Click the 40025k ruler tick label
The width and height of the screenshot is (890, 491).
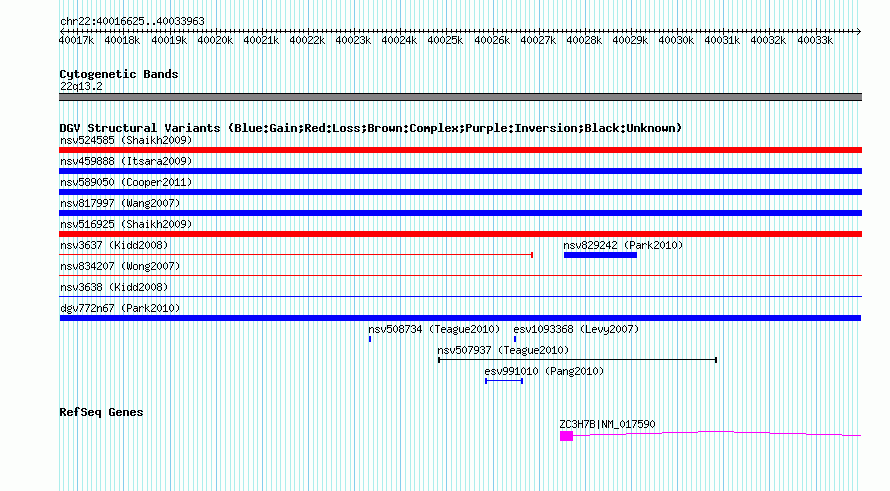445,40
